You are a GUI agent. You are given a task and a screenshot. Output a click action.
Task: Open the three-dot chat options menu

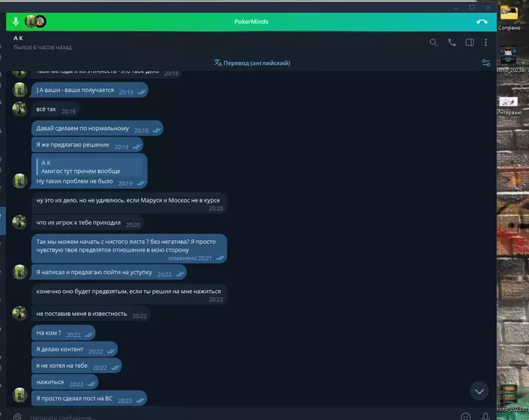pyautogui.click(x=486, y=42)
